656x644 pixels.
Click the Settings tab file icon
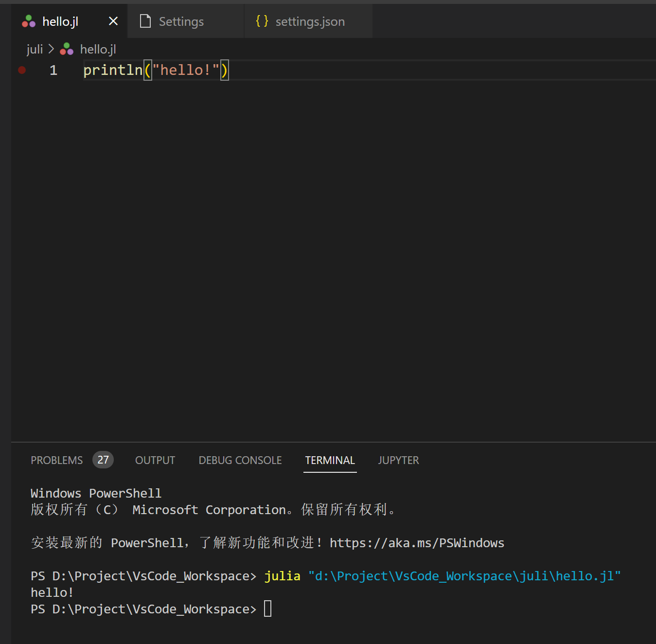tap(145, 21)
